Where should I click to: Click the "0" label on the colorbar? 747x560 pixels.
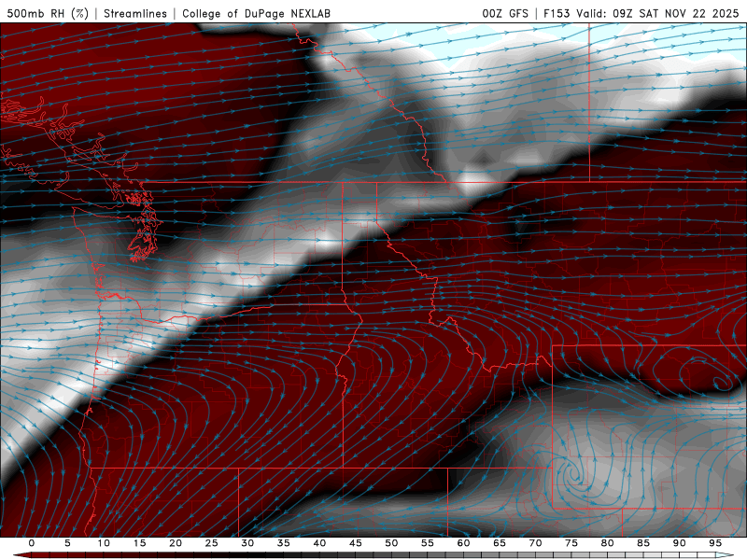coord(32,543)
